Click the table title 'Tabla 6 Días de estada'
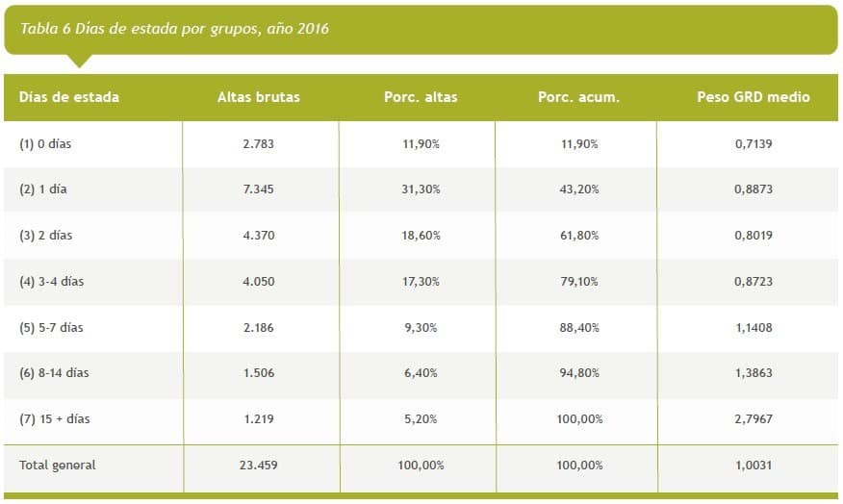 click(x=174, y=29)
